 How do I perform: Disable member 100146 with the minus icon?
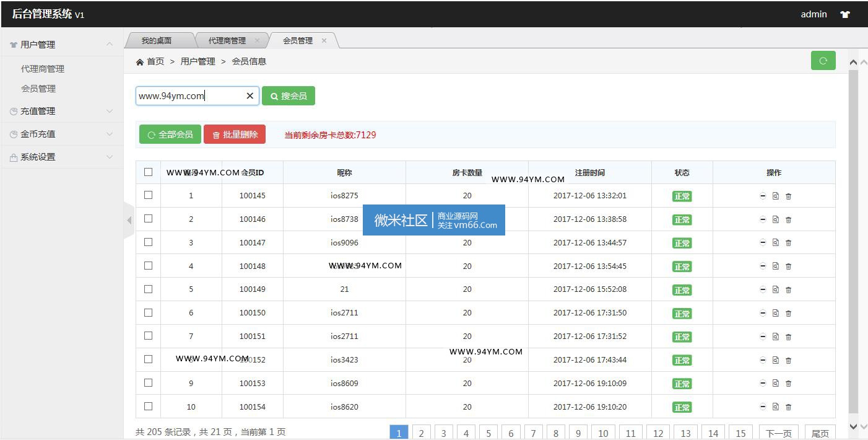click(x=763, y=219)
